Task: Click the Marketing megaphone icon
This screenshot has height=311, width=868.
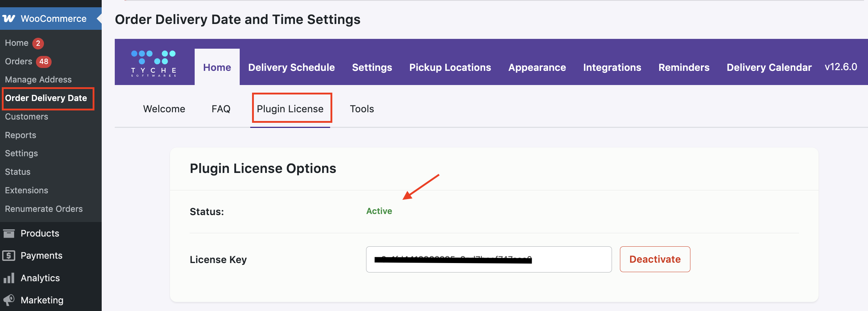Action: click(x=9, y=300)
